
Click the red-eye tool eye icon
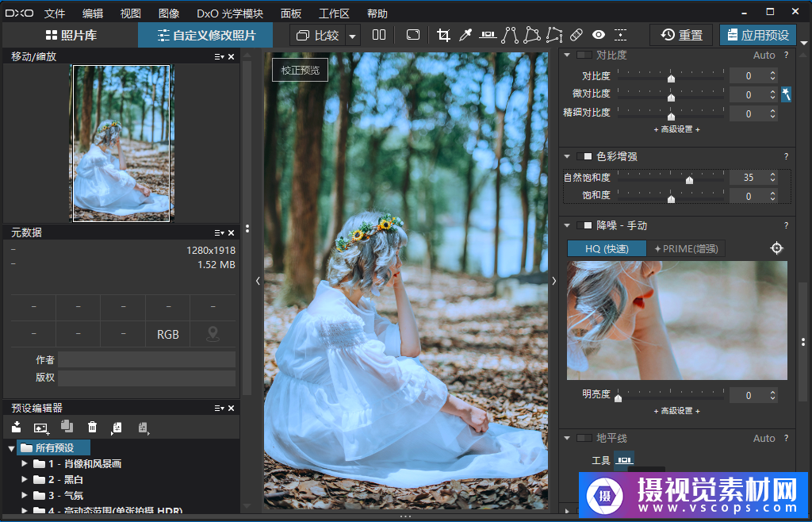(599, 35)
